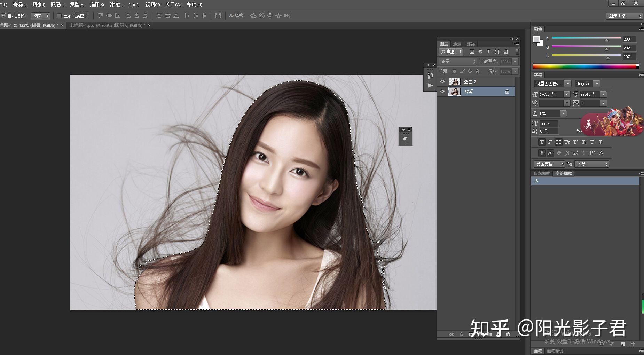Open the Actions panel play icon
644x355 pixels.
(430, 85)
